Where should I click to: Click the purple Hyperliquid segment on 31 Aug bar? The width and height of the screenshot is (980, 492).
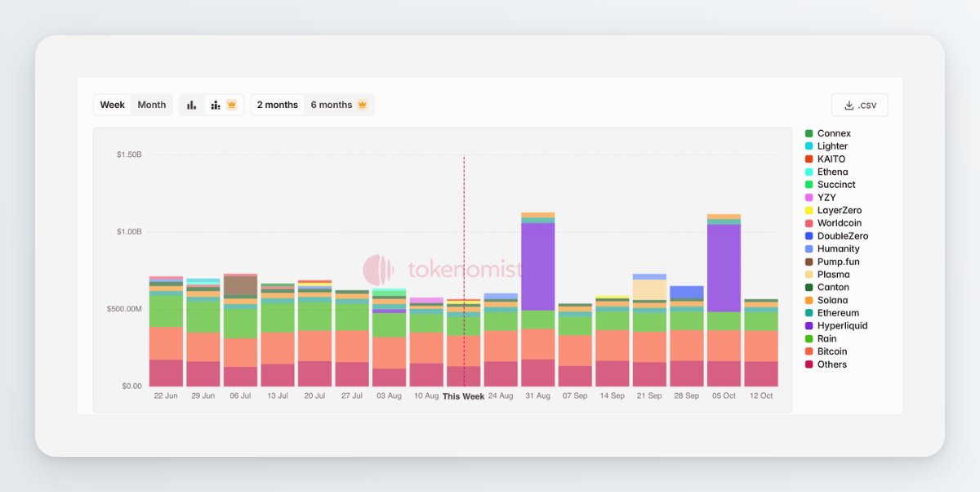click(x=537, y=266)
